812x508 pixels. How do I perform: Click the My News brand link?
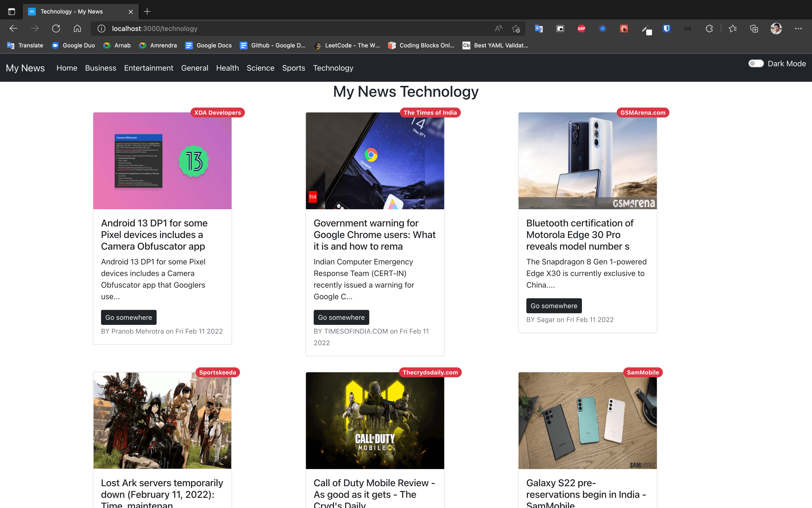click(x=25, y=68)
